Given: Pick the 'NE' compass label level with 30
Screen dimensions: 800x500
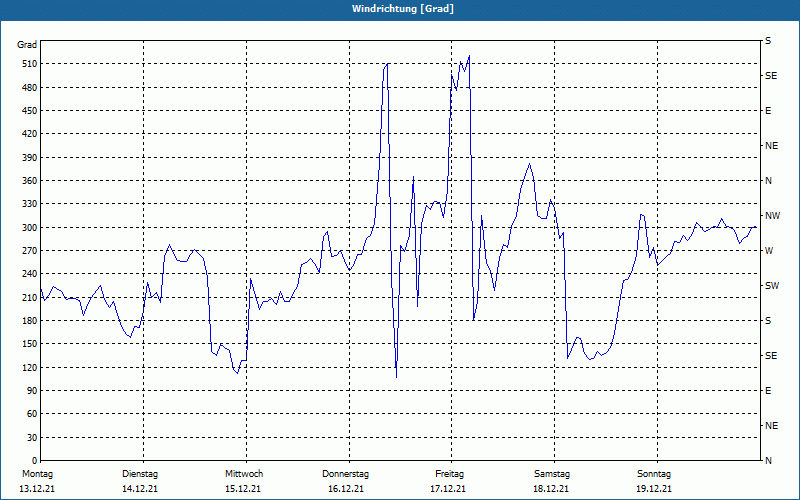Looking at the screenshot, I should 771,426.
